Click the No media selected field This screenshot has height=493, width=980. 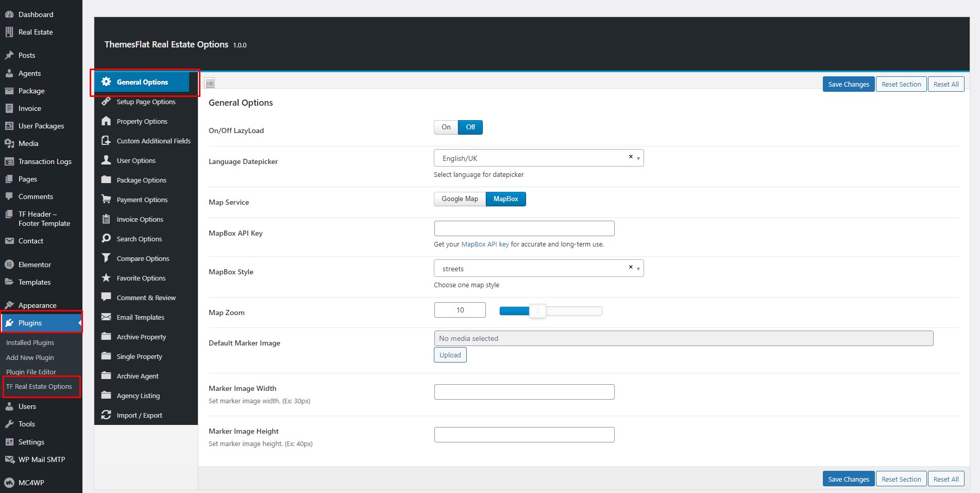pos(684,338)
